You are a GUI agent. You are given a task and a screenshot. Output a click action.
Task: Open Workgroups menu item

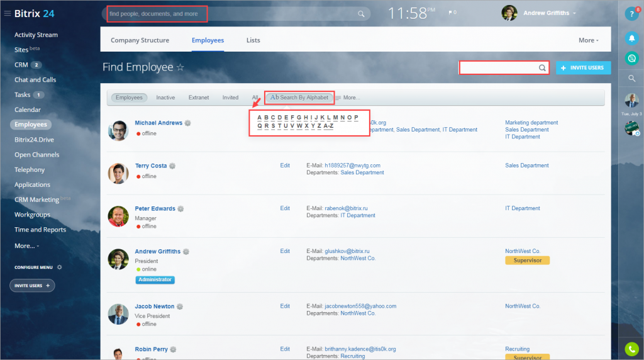coord(33,215)
